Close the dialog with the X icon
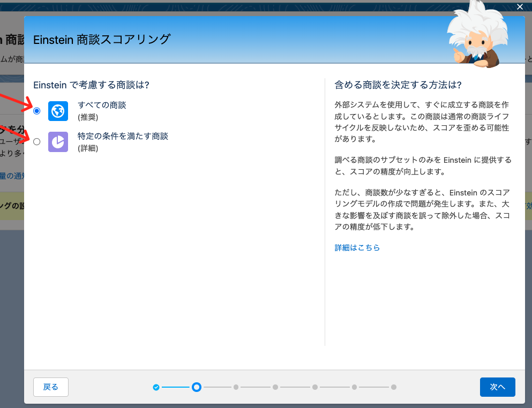 [x=520, y=7]
